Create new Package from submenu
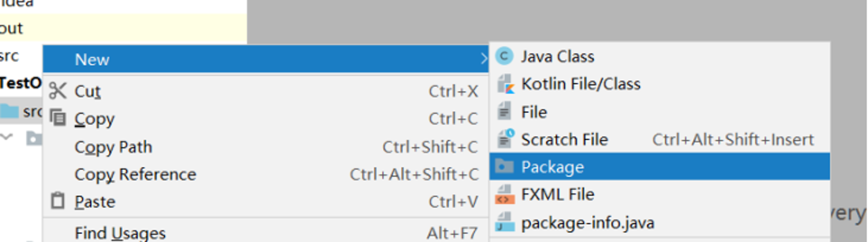Viewport: 868px width, 242px height. [552, 167]
